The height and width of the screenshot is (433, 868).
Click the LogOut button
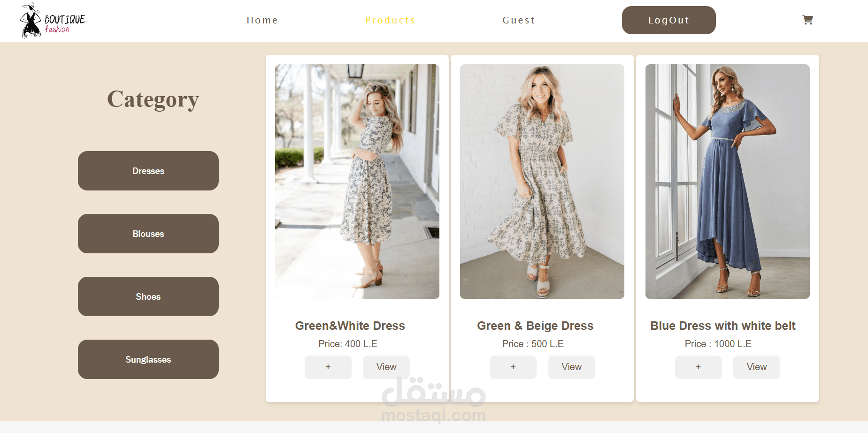tap(668, 20)
